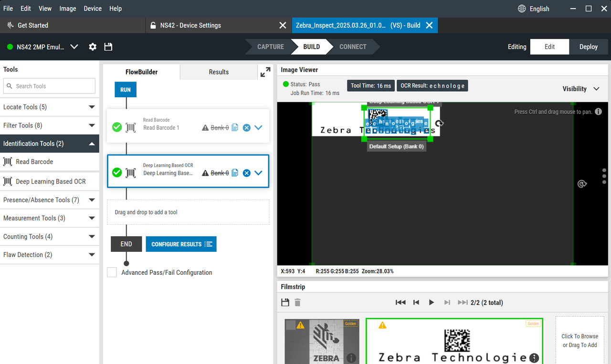Select FlowBuilder tab

point(142,72)
